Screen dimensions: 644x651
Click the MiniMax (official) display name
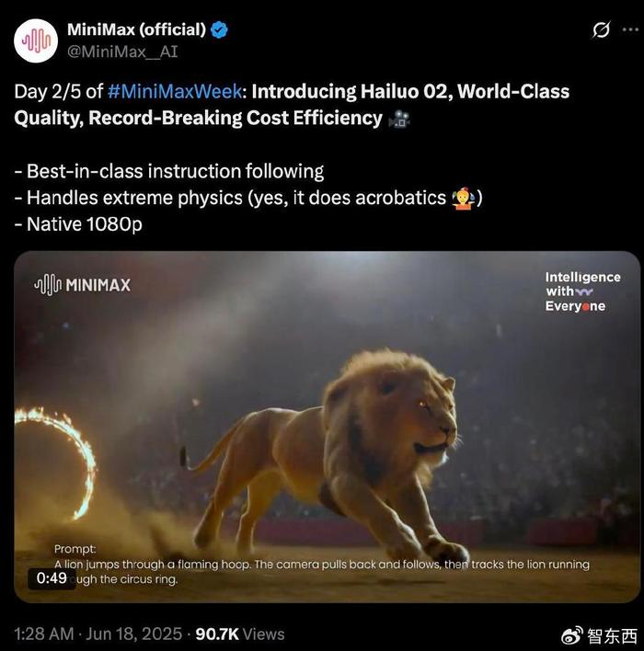[x=136, y=30]
